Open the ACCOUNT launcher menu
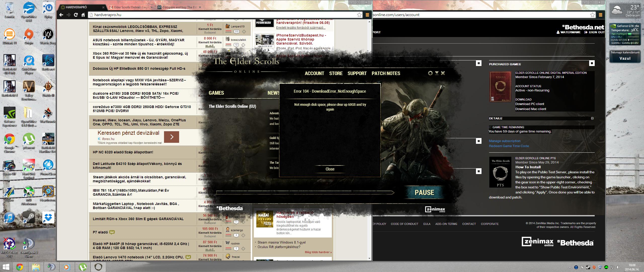 tap(314, 73)
